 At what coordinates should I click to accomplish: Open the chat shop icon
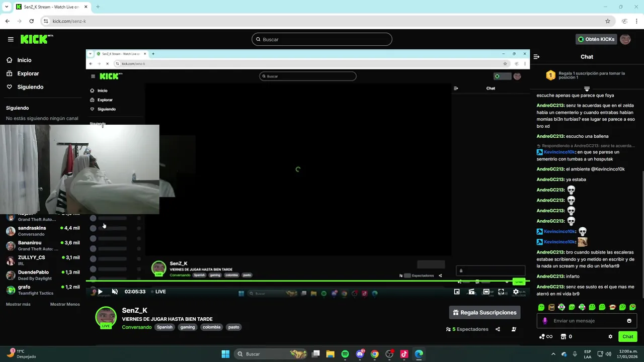(563, 336)
